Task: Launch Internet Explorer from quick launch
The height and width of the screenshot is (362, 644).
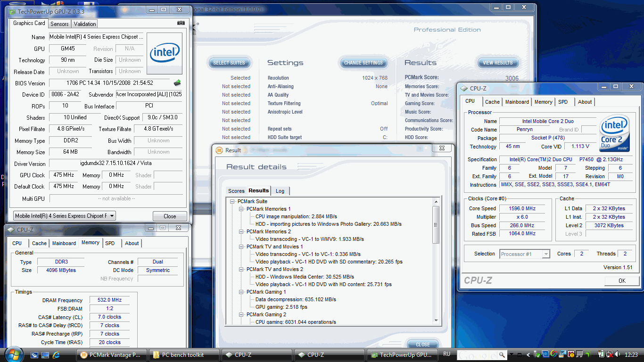Action: [57, 355]
